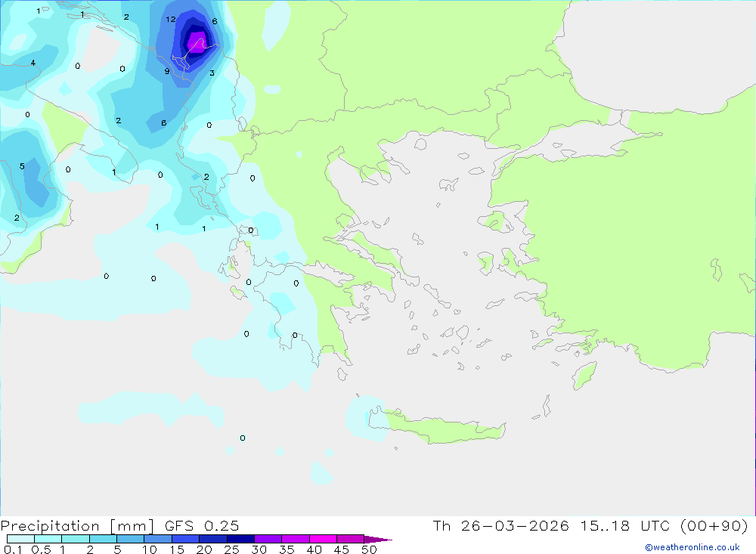Click the '20' legend scale label

204,549
